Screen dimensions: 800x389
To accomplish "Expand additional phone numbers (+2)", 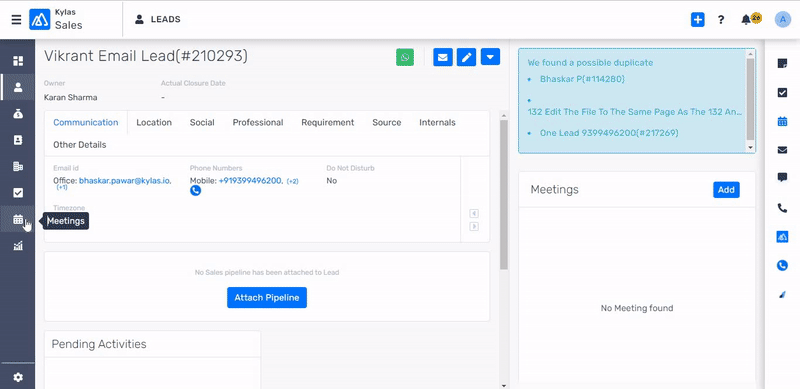I will [x=292, y=181].
